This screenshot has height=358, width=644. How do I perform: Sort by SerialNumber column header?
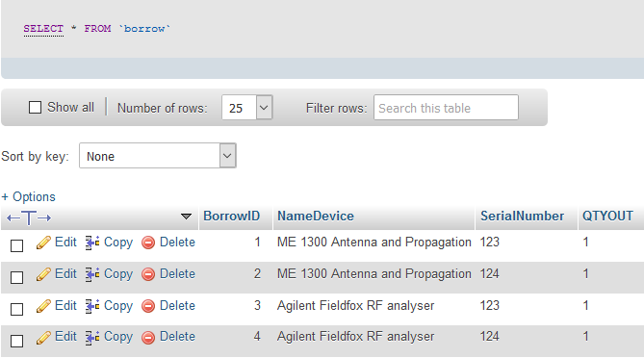pos(522,216)
